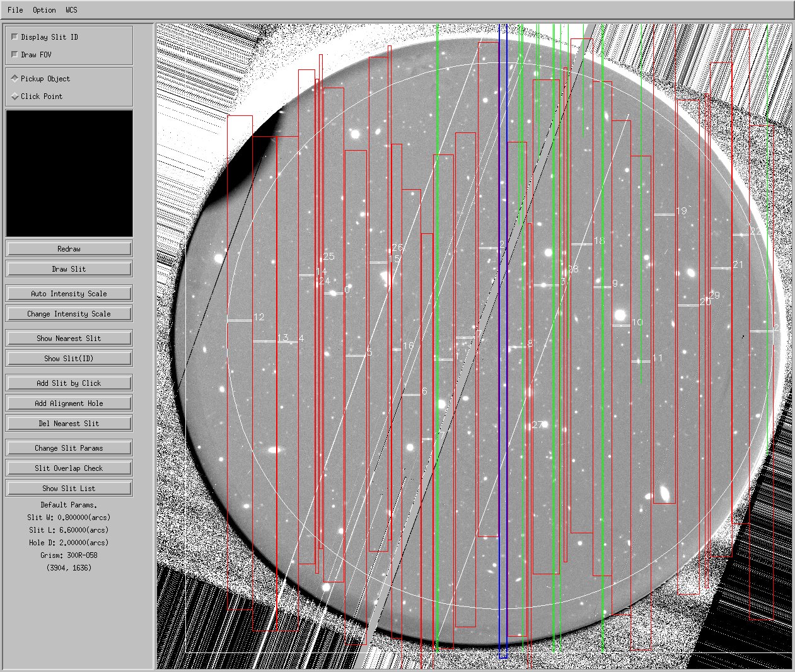Click slit label 10 on the image
This screenshot has height=672, width=795.
pyautogui.click(x=637, y=322)
